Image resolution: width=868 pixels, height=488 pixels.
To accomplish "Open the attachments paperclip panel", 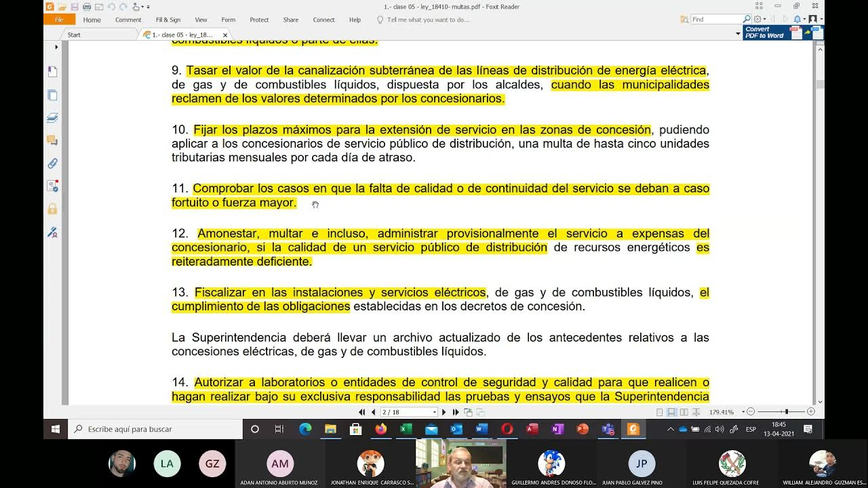I will [52, 163].
